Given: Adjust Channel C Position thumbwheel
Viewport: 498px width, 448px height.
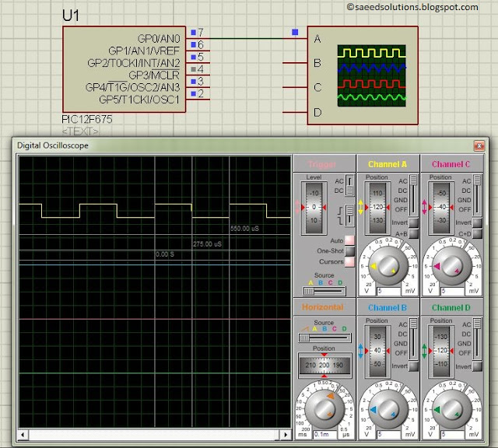Looking at the screenshot, I should [441, 208].
